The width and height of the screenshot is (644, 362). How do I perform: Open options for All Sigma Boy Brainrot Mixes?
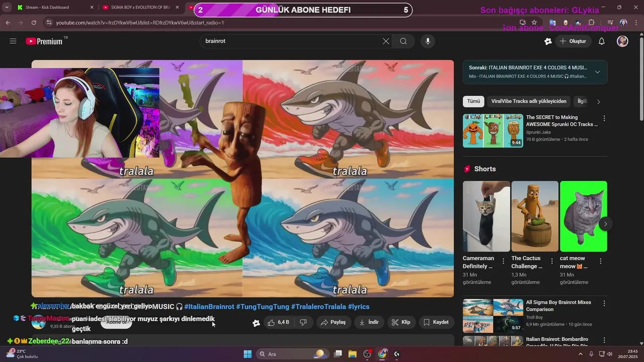604,304
